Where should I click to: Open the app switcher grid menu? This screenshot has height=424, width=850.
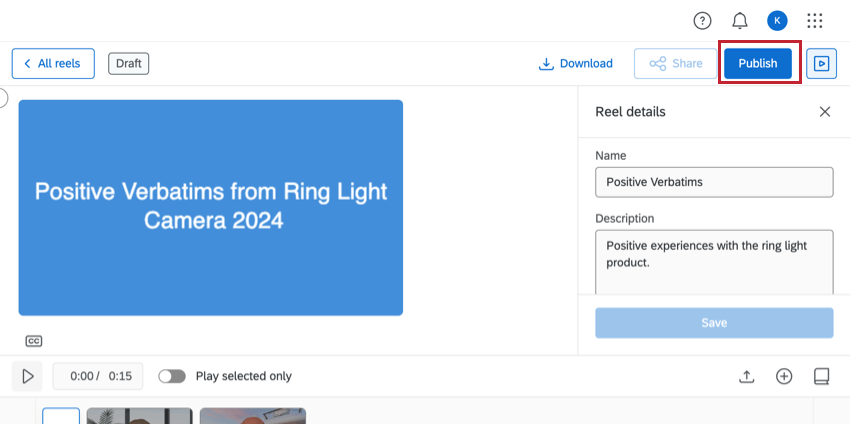point(815,21)
